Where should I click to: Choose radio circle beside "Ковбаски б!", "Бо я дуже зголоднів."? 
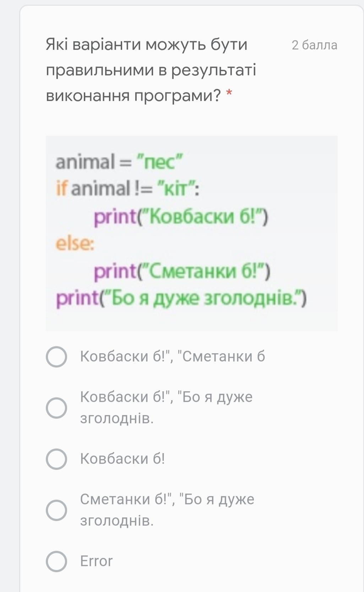pyautogui.click(x=56, y=408)
